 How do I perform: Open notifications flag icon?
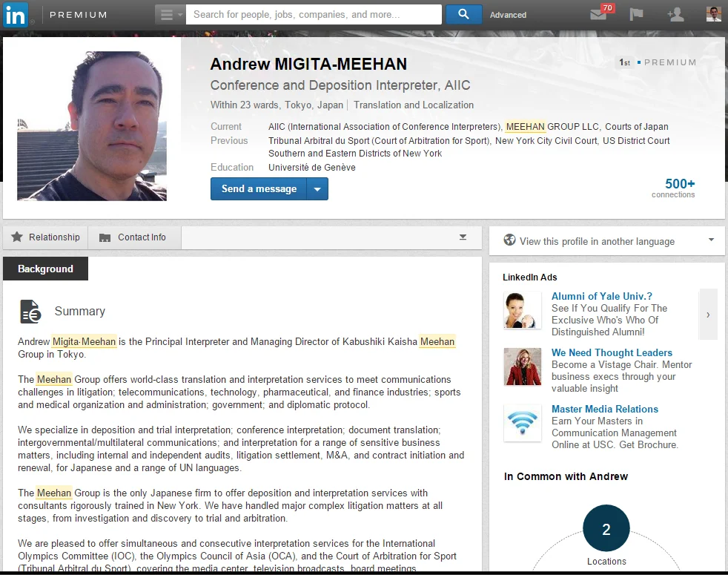pos(636,14)
